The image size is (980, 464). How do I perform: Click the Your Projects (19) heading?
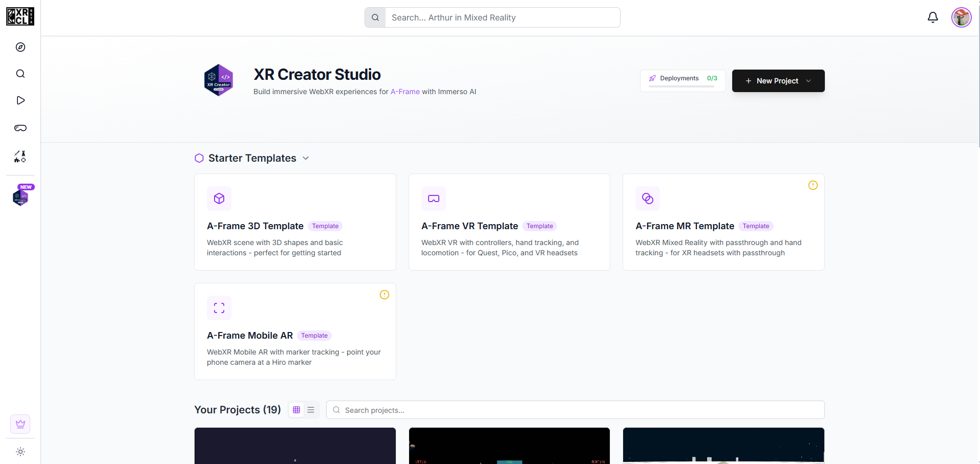pyautogui.click(x=238, y=410)
